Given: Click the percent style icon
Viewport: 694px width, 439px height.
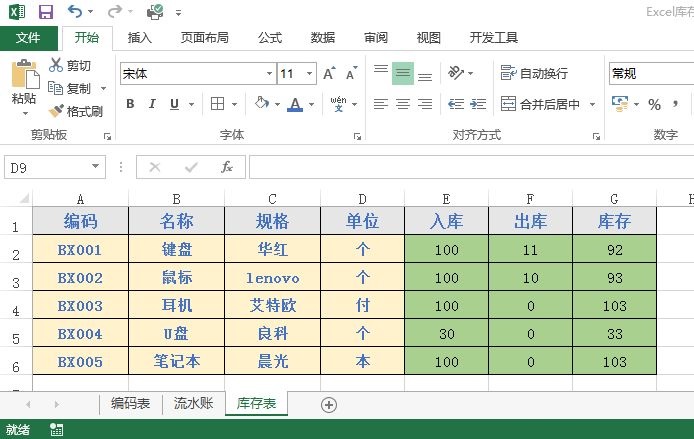Looking at the screenshot, I should (x=654, y=104).
